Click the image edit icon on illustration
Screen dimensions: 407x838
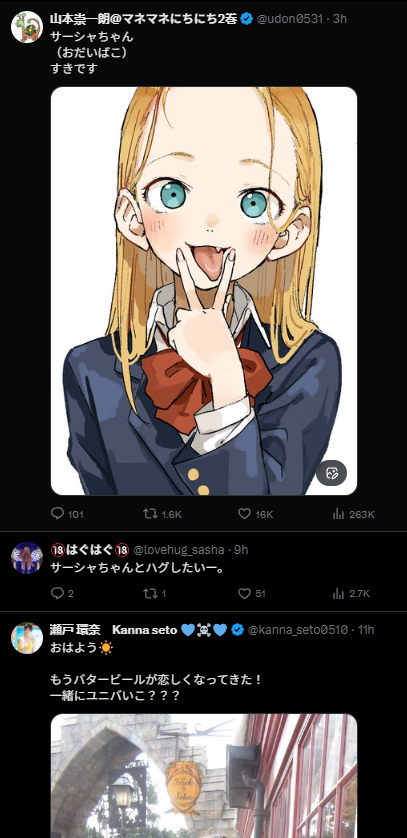331,473
